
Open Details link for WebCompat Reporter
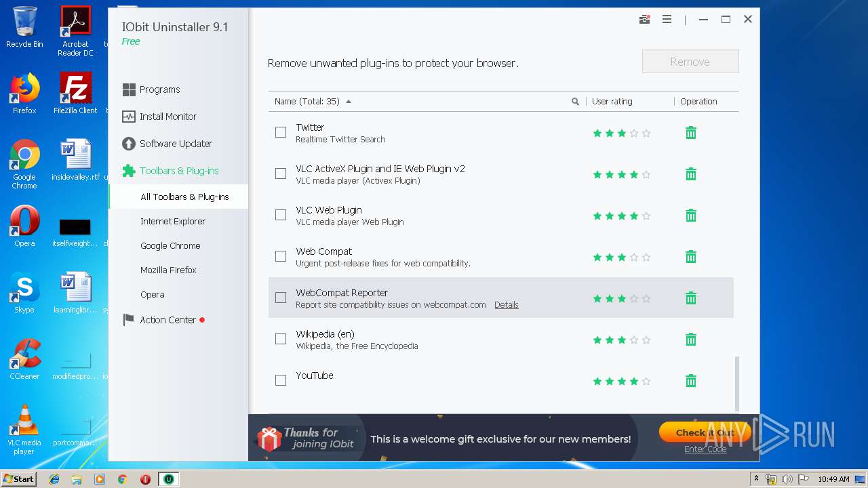(x=506, y=305)
